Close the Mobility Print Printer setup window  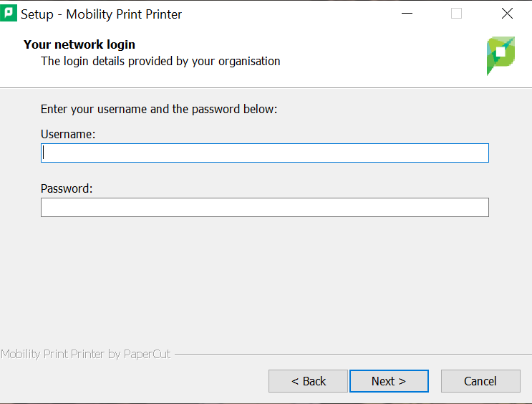click(x=507, y=14)
